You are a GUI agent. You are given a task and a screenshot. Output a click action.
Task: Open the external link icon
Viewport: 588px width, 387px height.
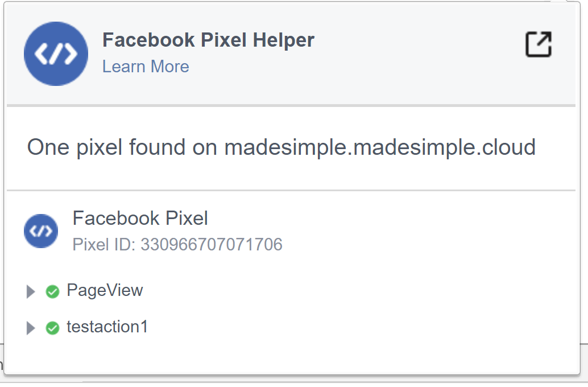point(537,44)
